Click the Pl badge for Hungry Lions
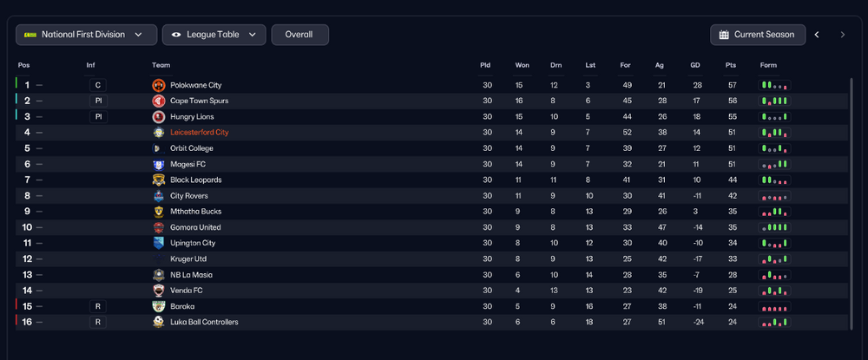Image resolution: width=868 pixels, height=360 pixels. [x=98, y=117]
